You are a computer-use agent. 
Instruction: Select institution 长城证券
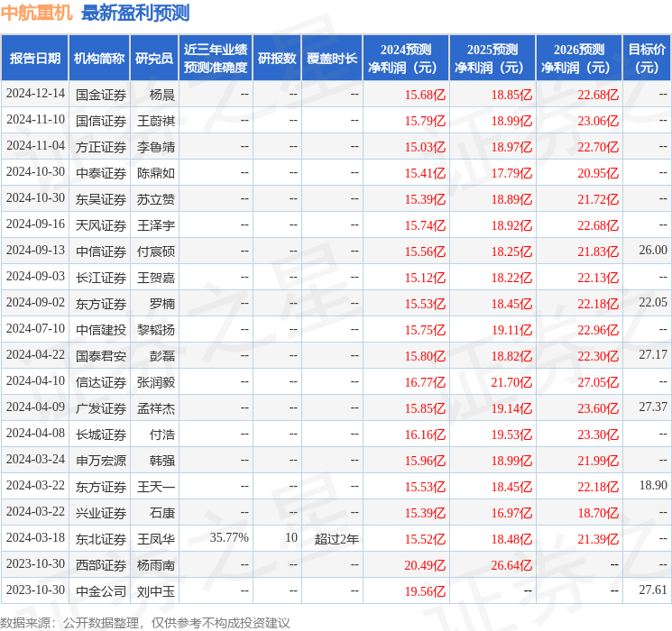pos(101,434)
